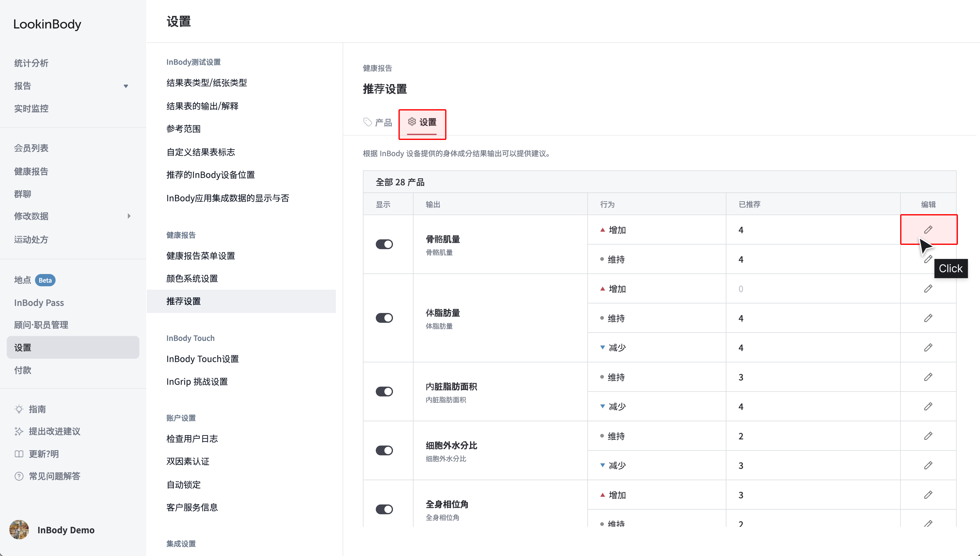
Task: Click edit pencil for 内脏脂肪面积 维持 row
Action: point(928,377)
